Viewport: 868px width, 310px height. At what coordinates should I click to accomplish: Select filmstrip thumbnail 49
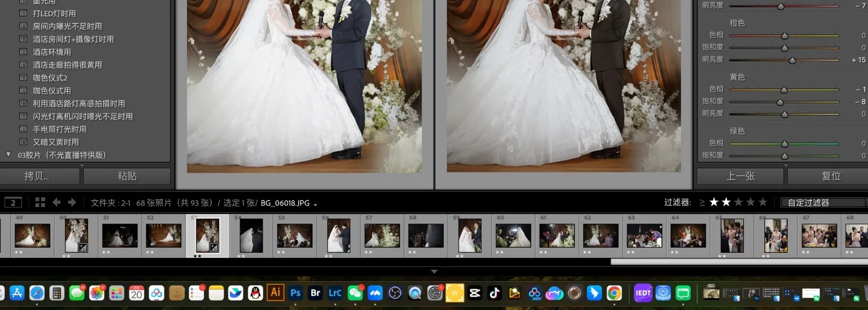pos(32,235)
